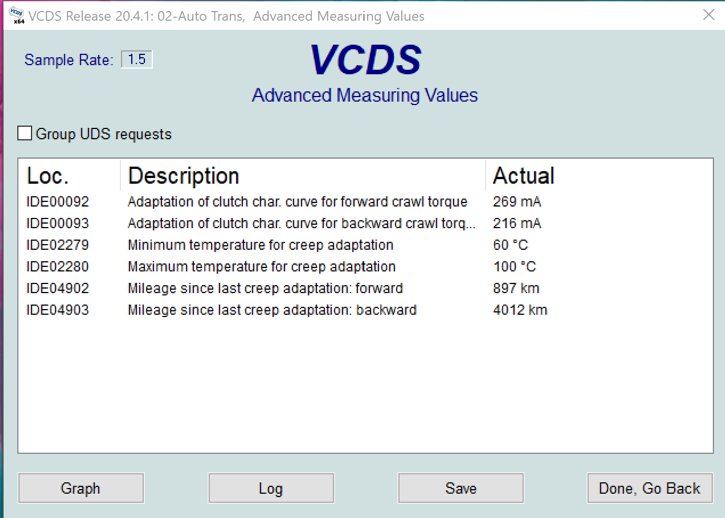
Task: Click the 60 °C value
Action: click(510, 245)
